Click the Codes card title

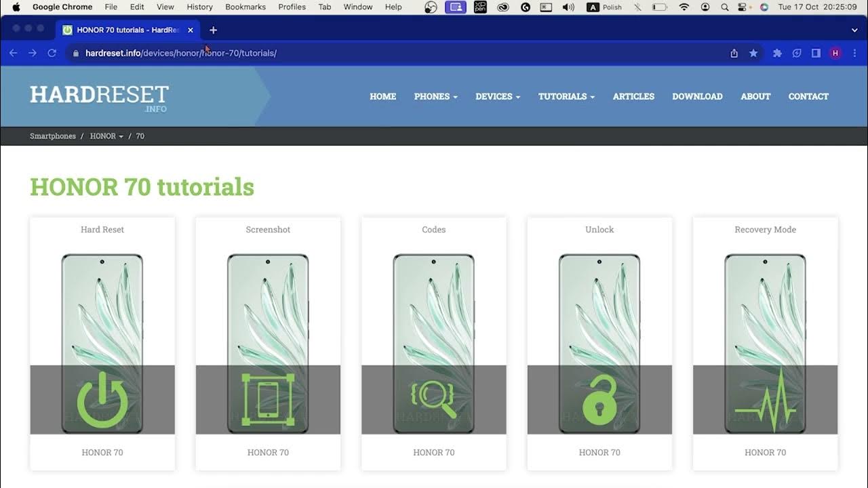pos(434,230)
